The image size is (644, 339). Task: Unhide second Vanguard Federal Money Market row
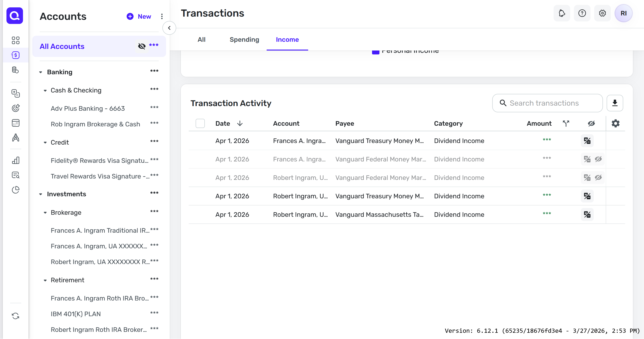(598, 178)
